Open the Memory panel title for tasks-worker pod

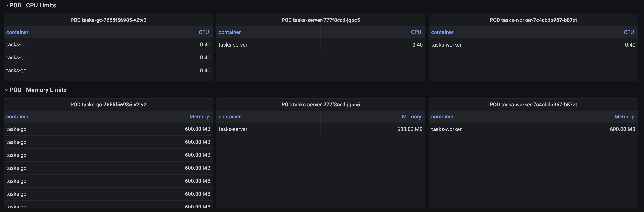pyautogui.click(x=533, y=105)
